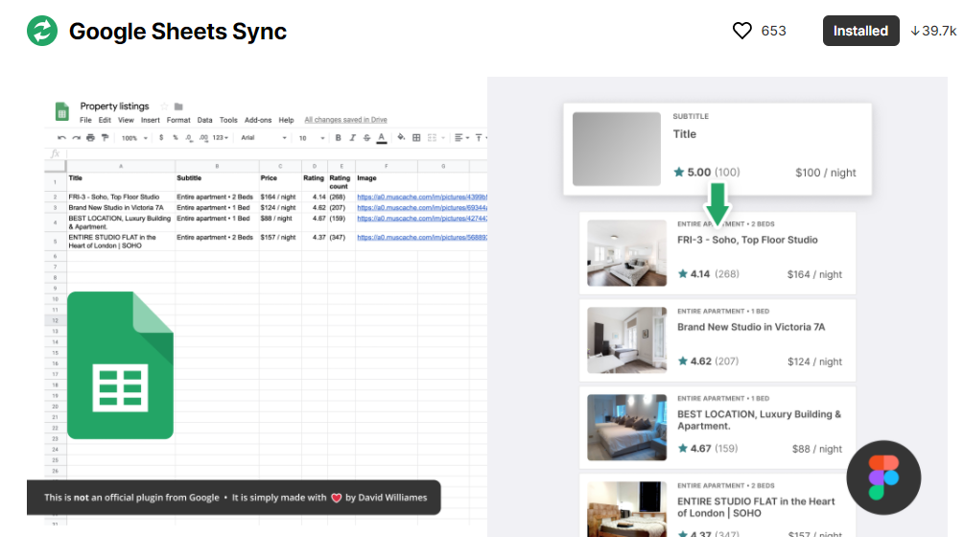The height and width of the screenshot is (560, 964).
Task: Click the Google Sheets Sync plugin logo
Action: click(42, 31)
